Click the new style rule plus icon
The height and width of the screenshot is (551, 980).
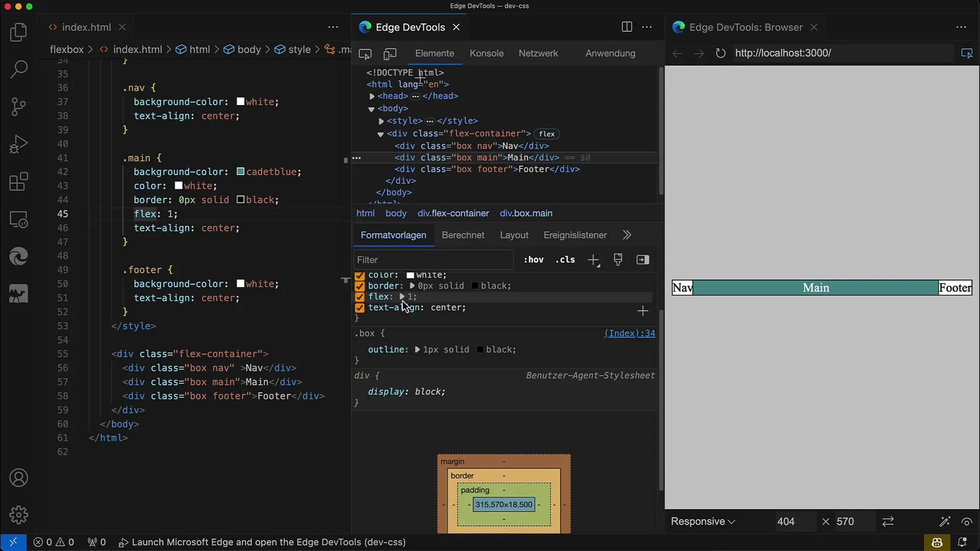click(593, 260)
